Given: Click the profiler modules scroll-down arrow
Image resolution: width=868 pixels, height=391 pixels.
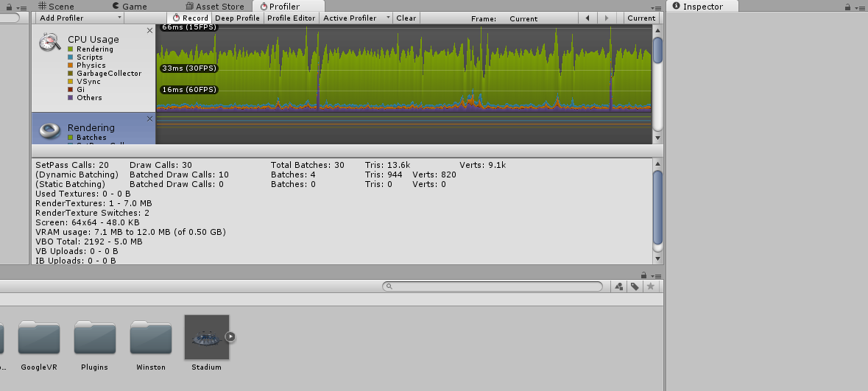Looking at the screenshot, I should pyautogui.click(x=657, y=138).
